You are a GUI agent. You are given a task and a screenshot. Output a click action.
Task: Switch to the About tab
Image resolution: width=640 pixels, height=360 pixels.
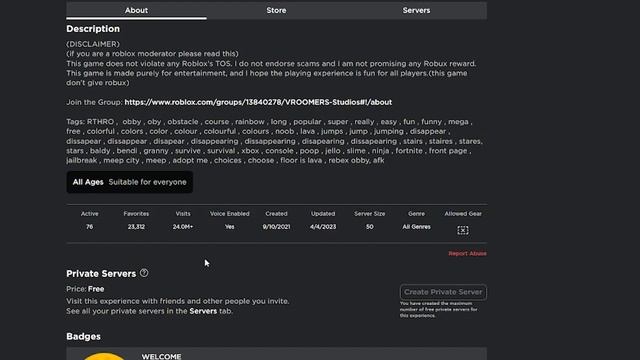pyautogui.click(x=136, y=10)
